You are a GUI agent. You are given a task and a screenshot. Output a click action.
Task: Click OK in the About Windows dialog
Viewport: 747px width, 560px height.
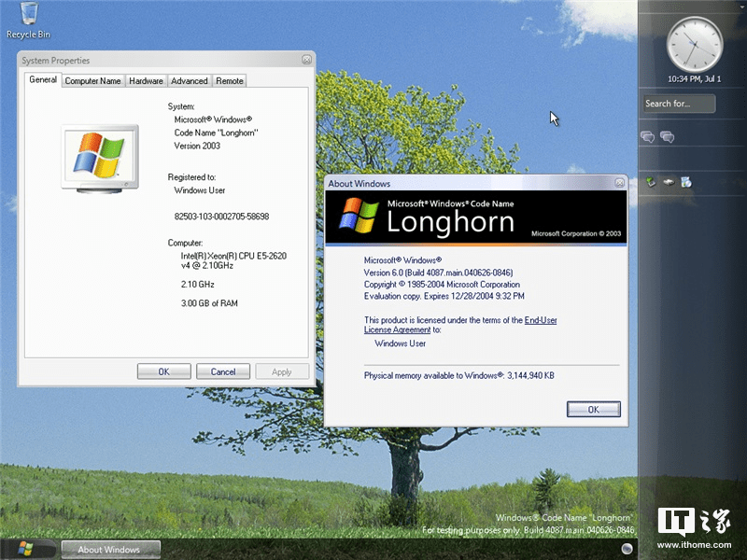594,409
